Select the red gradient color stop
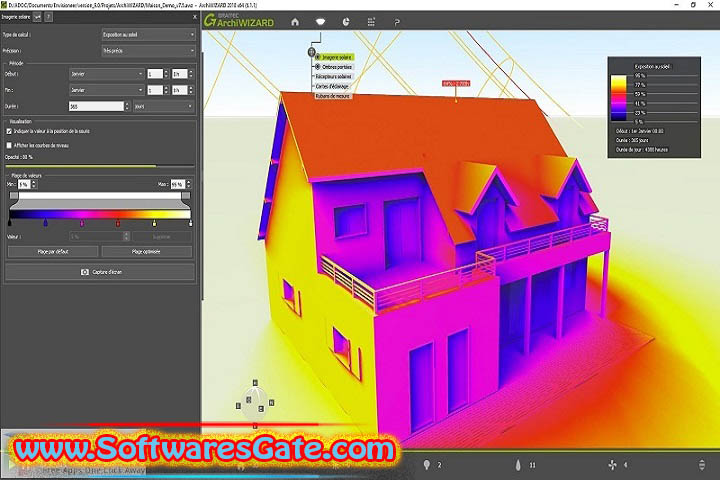The height and width of the screenshot is (480, 720). tap(118, 223)
